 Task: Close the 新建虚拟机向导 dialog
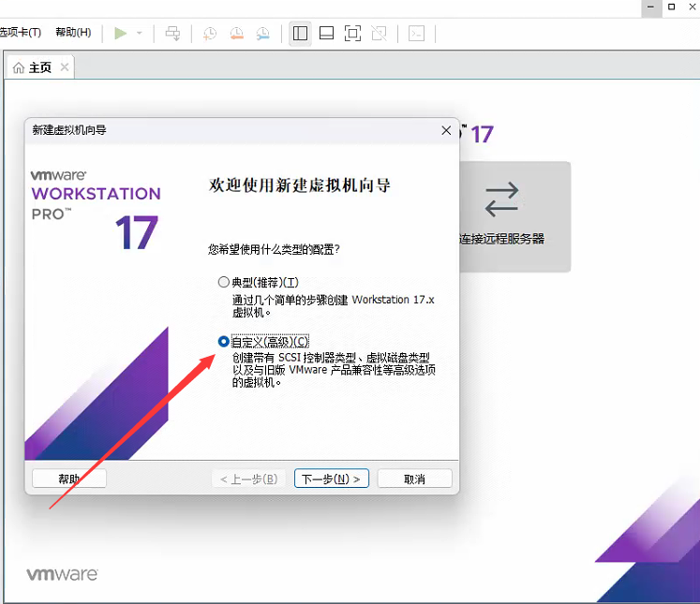(446, 130)
